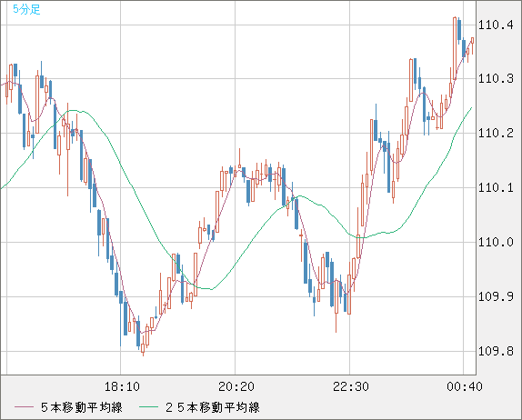
Task: Click the 110.0 price axis label
Action: (496, 243)
